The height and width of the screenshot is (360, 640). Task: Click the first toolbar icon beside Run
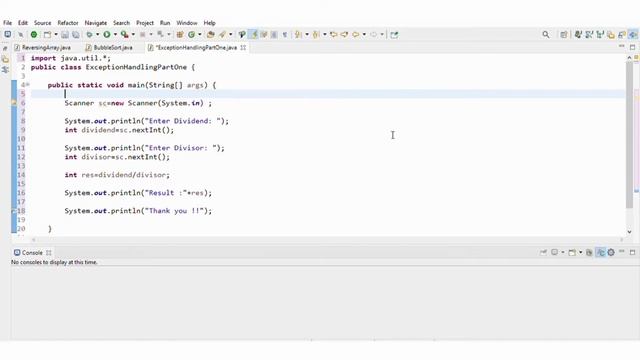[8, 35]
